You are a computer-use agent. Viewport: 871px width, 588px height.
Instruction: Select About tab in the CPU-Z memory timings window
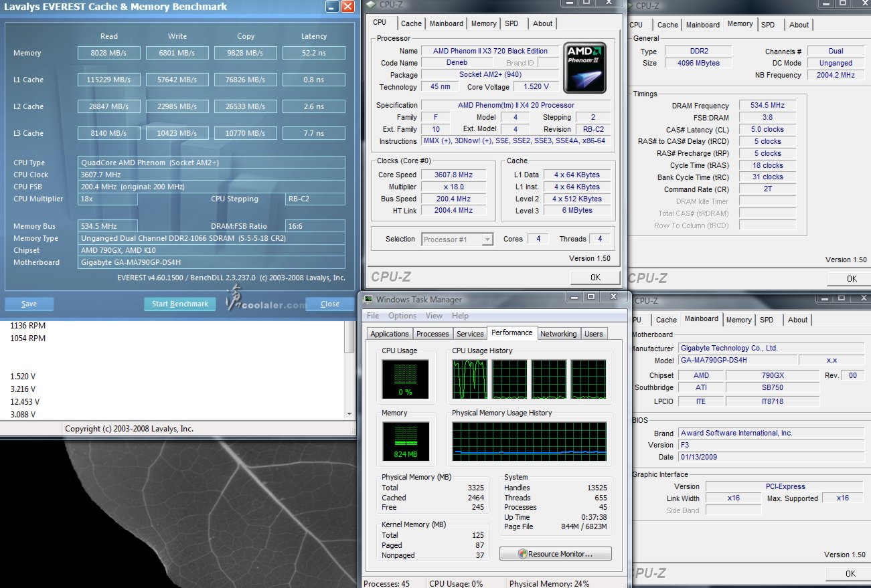click(x=799, y=25)
